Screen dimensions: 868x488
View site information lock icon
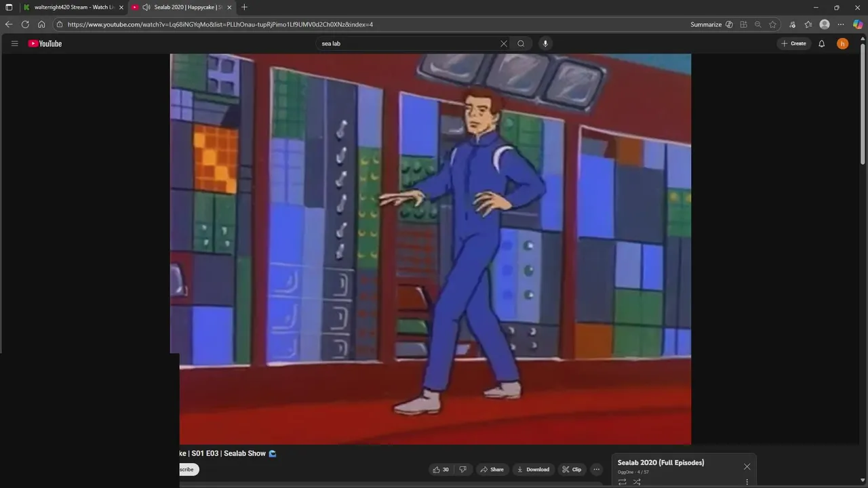(60, 24)
